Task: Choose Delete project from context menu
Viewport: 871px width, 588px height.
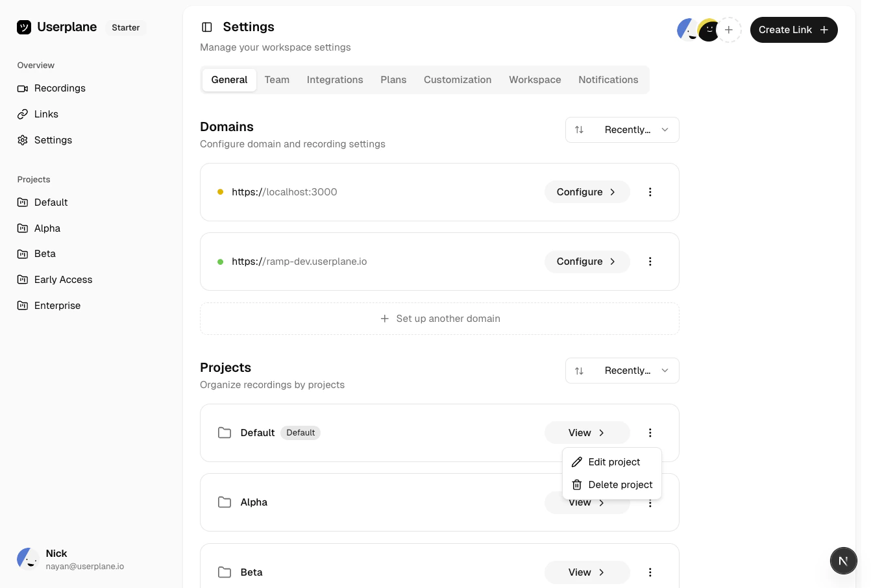Action: (620, 485)
